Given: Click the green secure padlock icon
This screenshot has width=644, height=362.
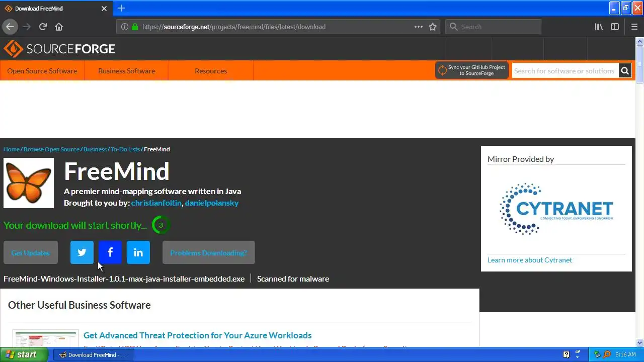Looking at the screenshot, I should click(135, 27).
